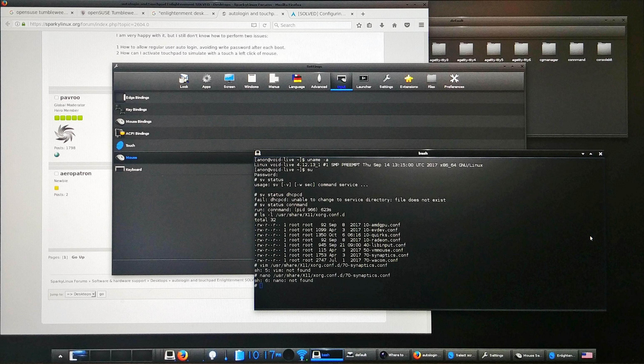Open the Files settings category
The height and width of the screenshot is (364, 644).
pyautogui.click(x=431, y=81)
